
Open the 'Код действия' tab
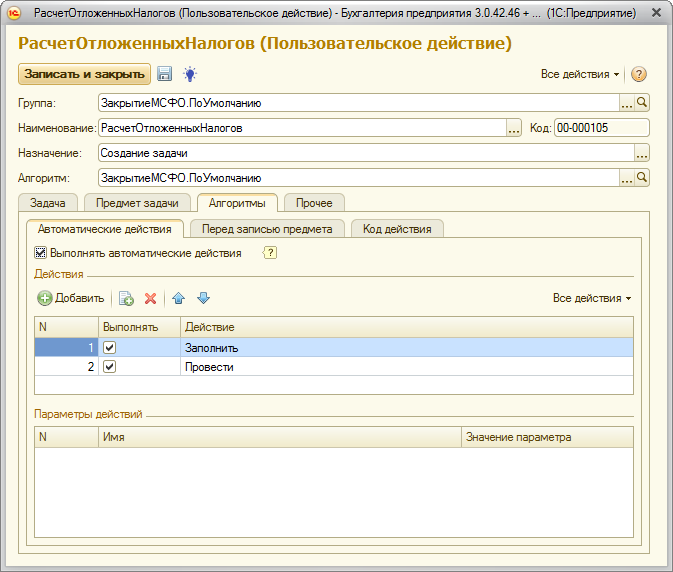(397, 229)
